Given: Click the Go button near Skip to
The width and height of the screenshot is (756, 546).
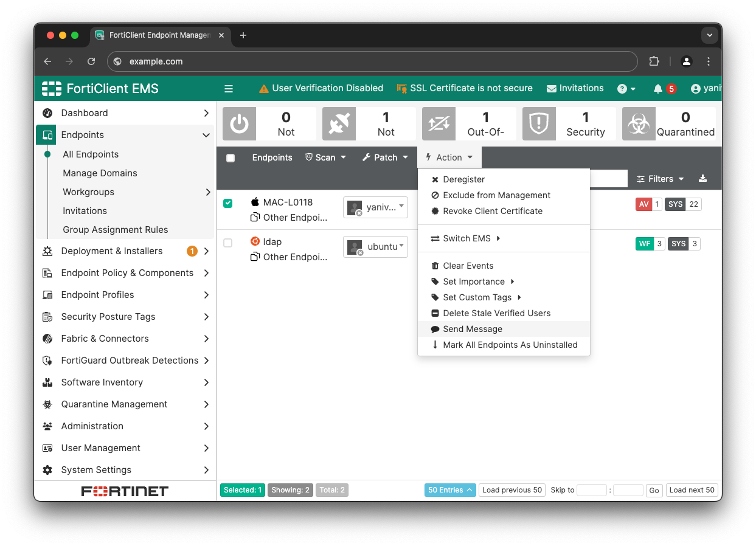Looking at the screenshot, I should (654, 490).
